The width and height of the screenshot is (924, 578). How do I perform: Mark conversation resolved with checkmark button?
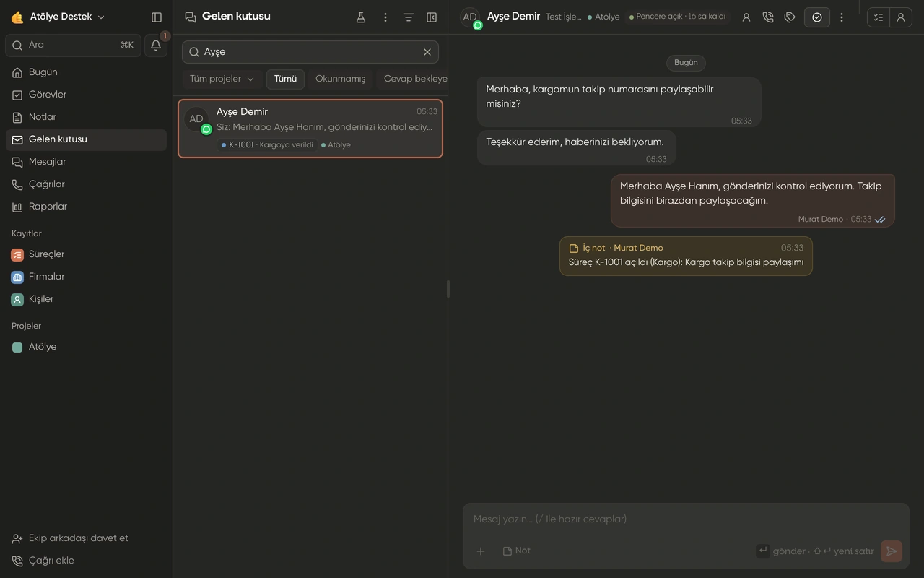(x=817, y=17)
